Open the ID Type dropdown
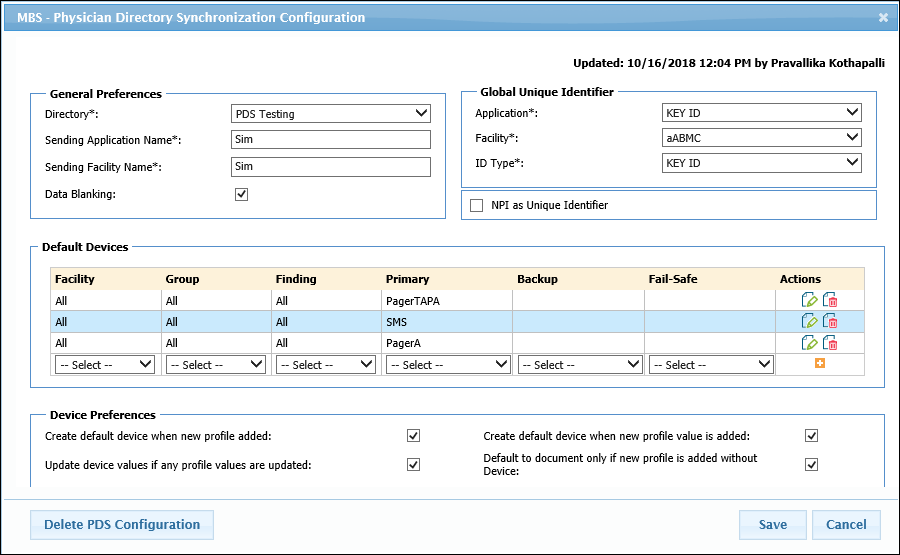This screenshot has width=900, height=555. pos(762,163)
